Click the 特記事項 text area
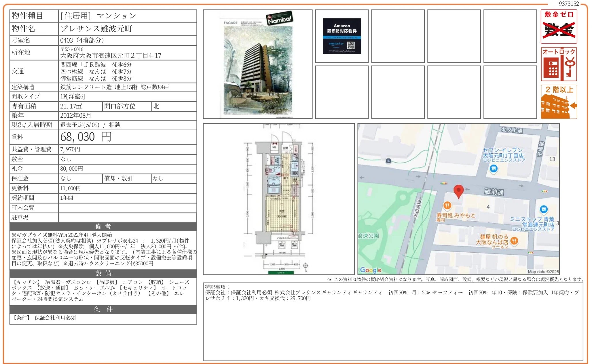The image size is (592, 364). [x=393, y=321]
